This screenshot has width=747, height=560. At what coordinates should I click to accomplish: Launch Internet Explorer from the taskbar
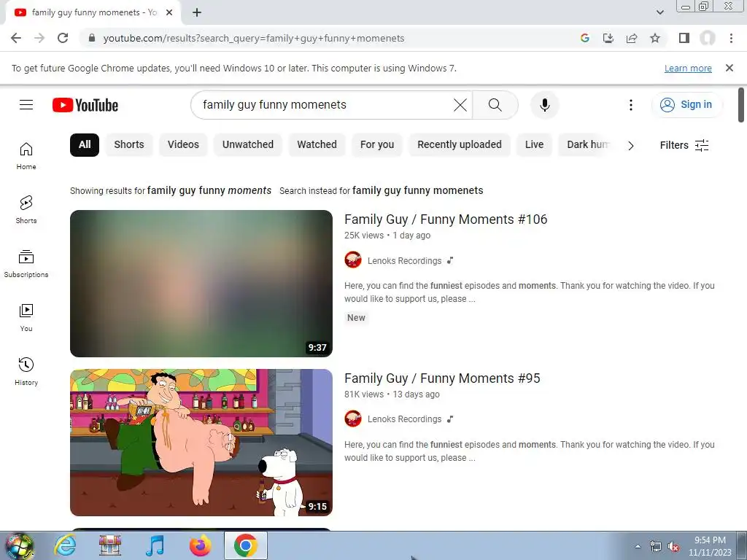(65, 545)
